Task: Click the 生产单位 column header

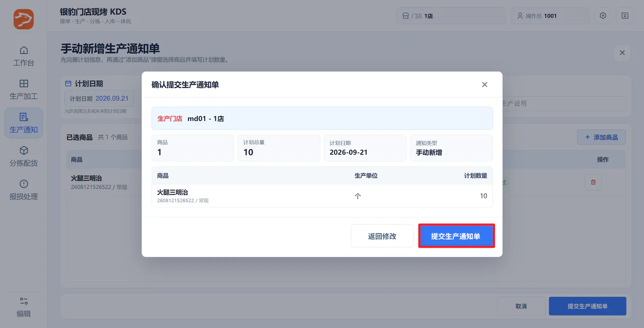Action: (x=366, y=176)
